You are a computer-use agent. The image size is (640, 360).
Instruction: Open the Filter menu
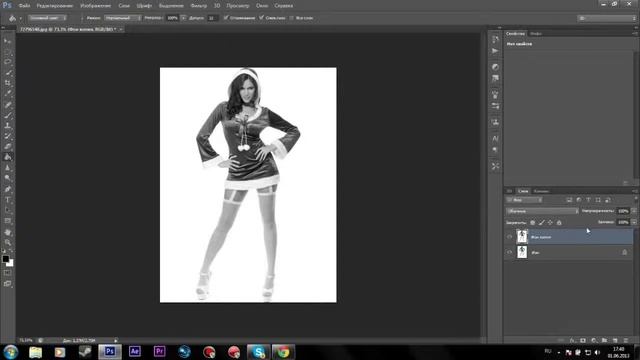point(199,6)
